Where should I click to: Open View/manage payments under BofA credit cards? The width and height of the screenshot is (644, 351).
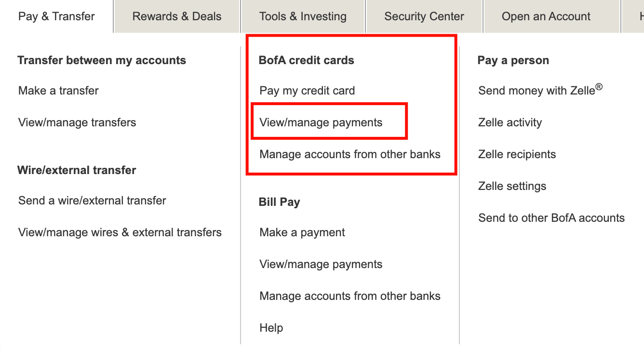click(321, 122)
